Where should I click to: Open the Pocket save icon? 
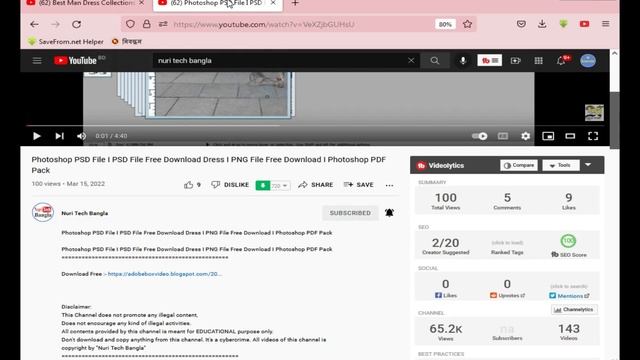click(x=521, y=24)
